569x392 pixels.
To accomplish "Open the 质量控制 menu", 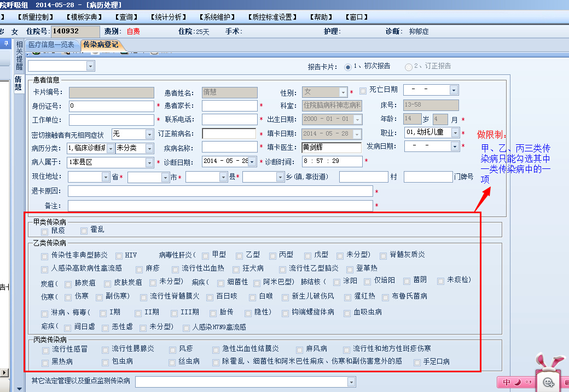I will coord(35,17).
